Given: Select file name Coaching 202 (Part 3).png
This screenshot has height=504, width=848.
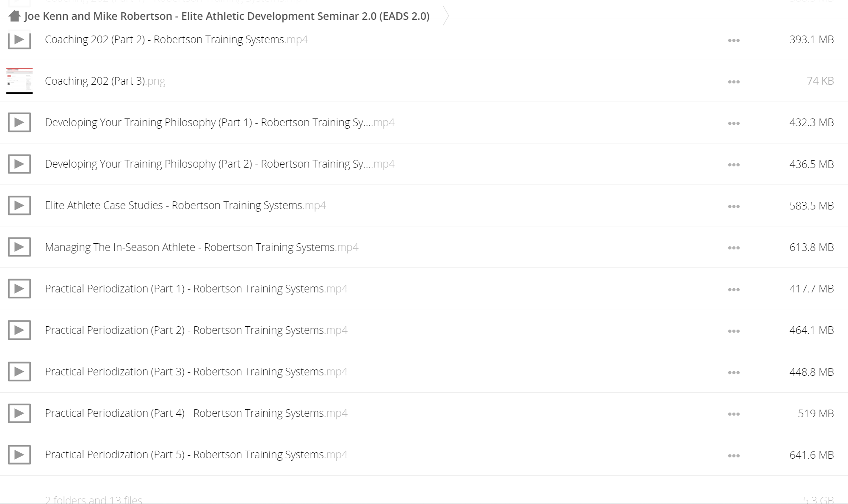Looking at the screenshot, I should tap(105, 81).
